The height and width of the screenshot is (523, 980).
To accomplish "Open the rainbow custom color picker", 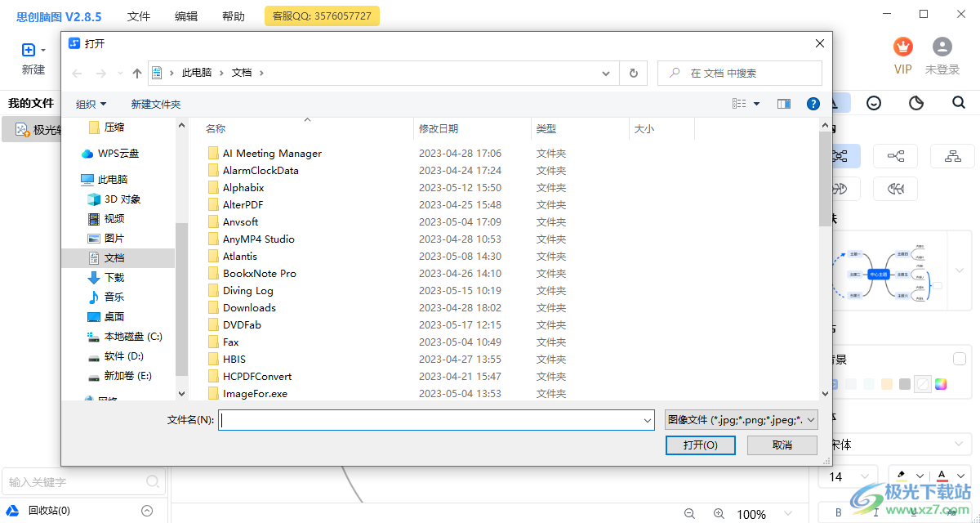I will click(x=941, y=384).
